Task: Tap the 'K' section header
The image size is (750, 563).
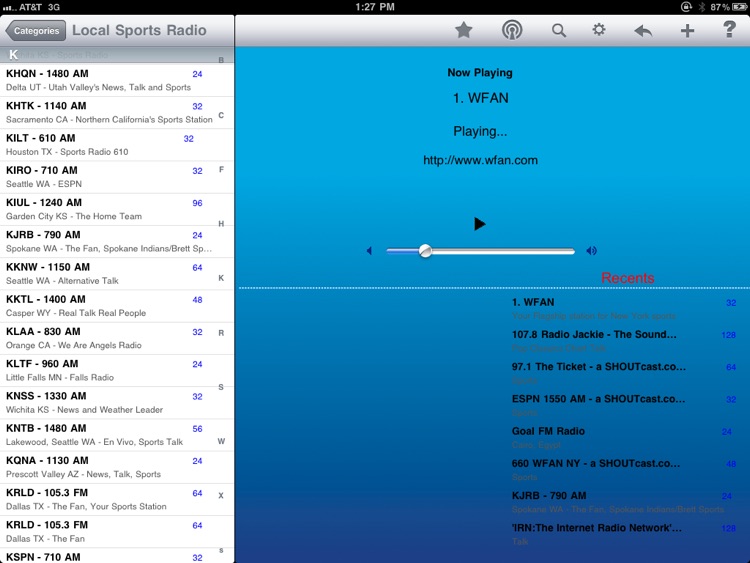Action: point(117,55)
